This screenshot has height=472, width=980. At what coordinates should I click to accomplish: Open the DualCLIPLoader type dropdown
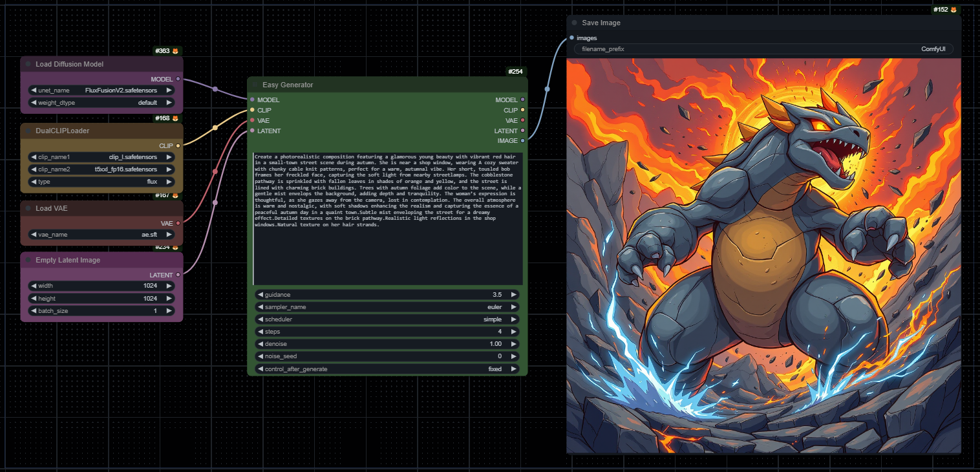pos(101,182)
